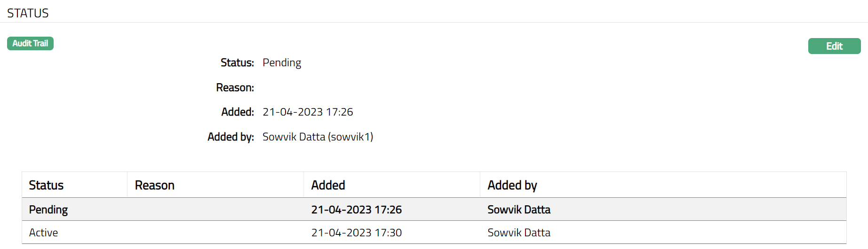
Task: Select the Active status row
Action: 43,233
